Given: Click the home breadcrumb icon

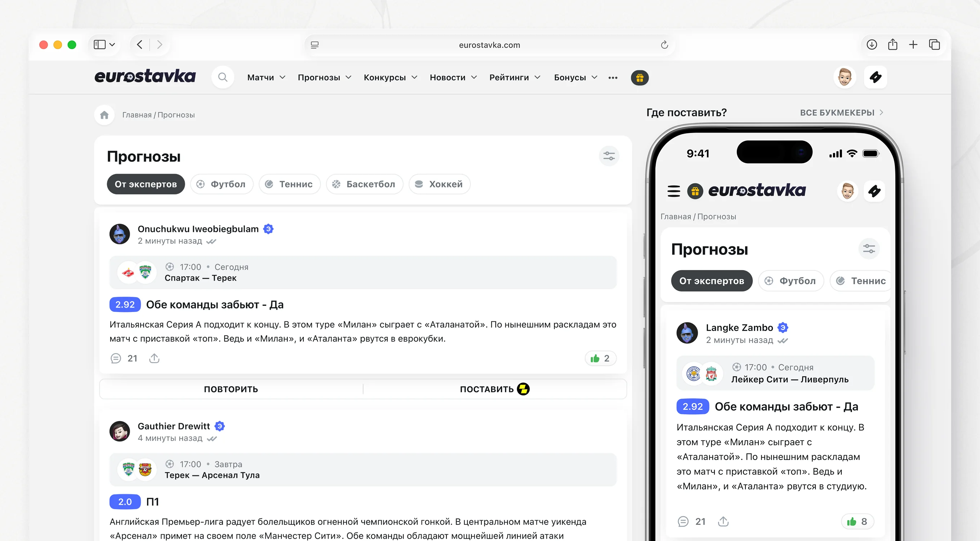Looking at the screenshot, I should pyautogui.click(x=104, y=115).
